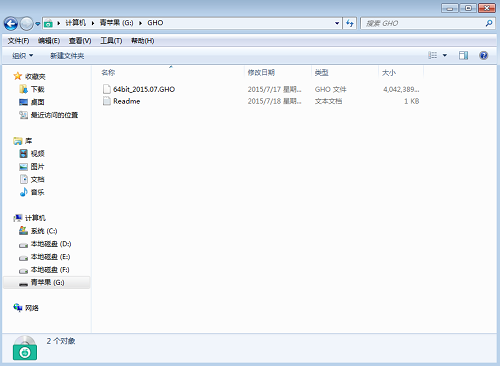Click the 收藏夹 star icon
The image size is (500, 366).
[x=18, y=76]
